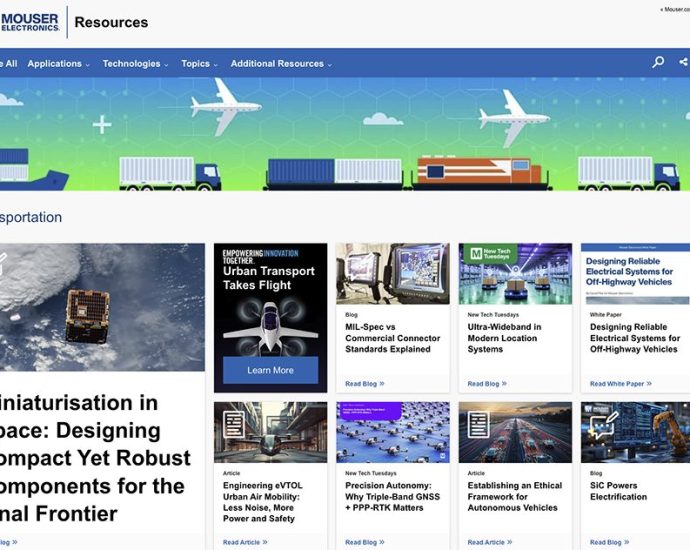Screen dimensions: 690x550
Task: Click the Resources header title
Action: tap(111, 22)
